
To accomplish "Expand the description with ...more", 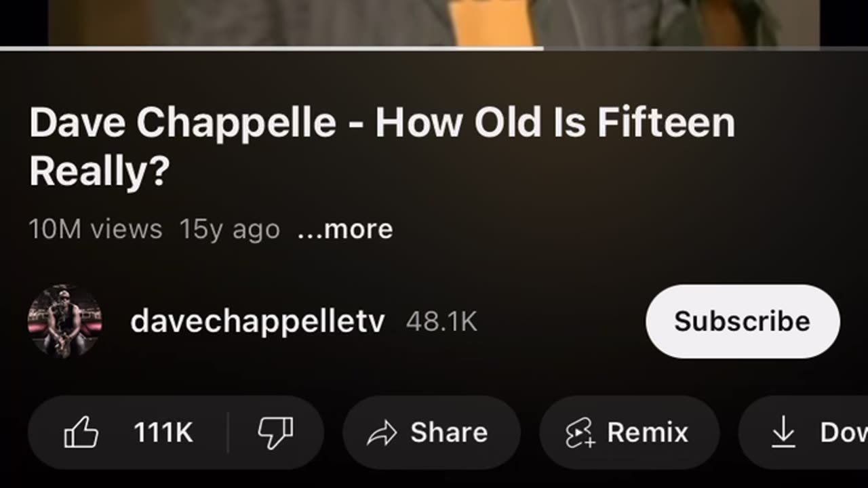I will [345, 229].
